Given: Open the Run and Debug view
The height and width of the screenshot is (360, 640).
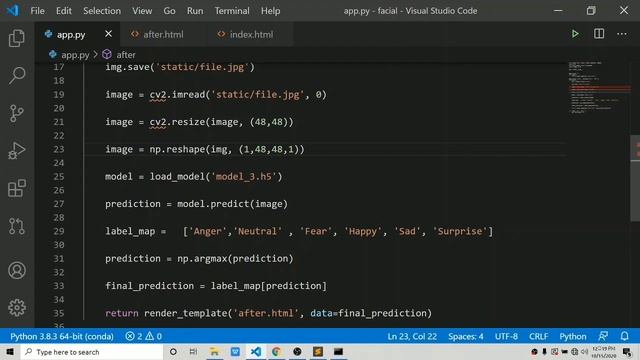Looking at the screenshot, I should (x=17, y=151).
